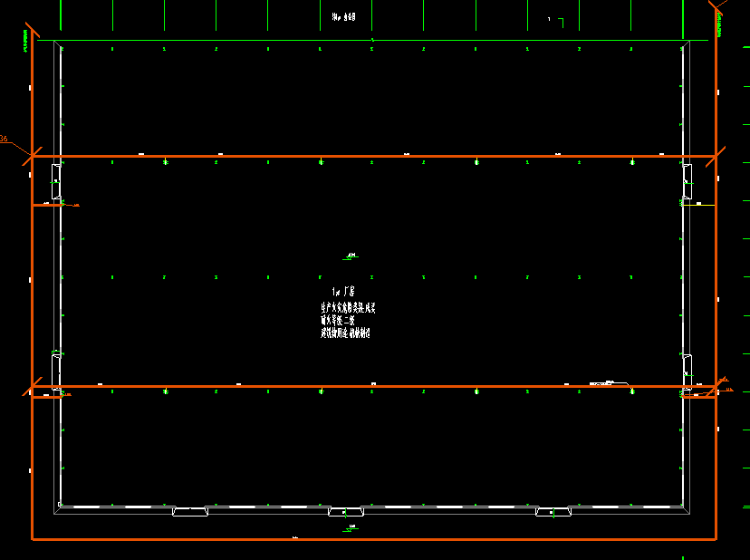Pick the short yellow line at right wall
Image resolution: width=750 pixels, height=560 pixels.
pyautogui.click(x=698, y=205)
